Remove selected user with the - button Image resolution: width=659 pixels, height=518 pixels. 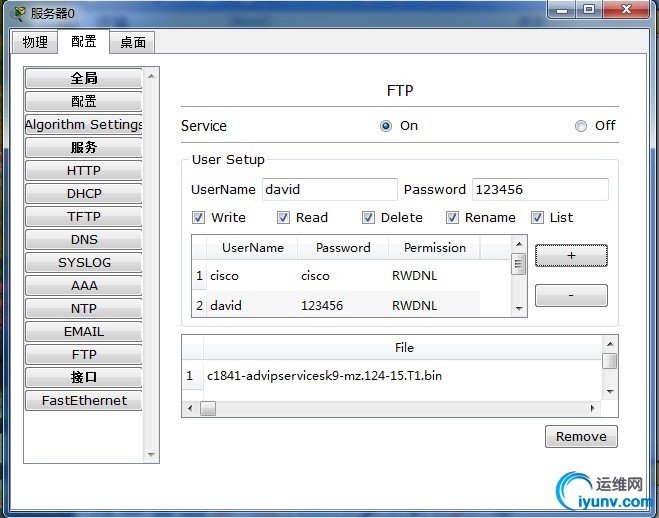(x=571, y=295)
